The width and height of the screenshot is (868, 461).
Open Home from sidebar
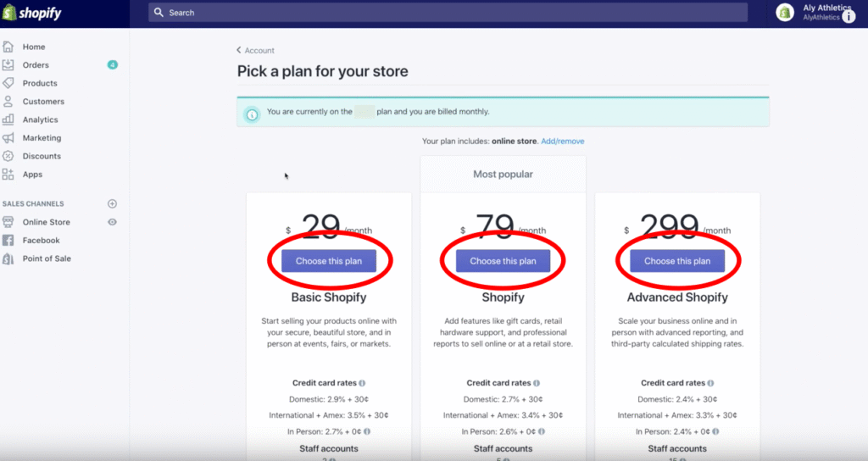(x=34, y=47)
